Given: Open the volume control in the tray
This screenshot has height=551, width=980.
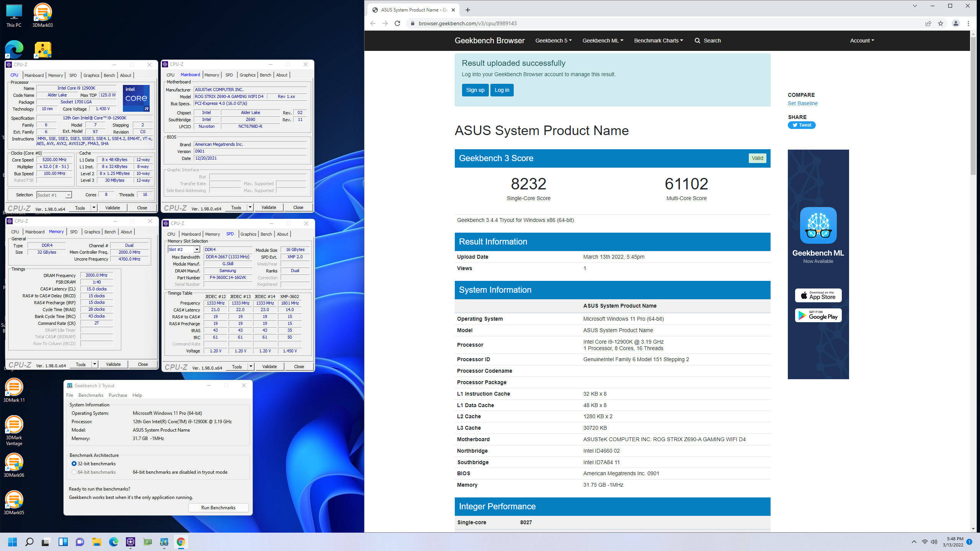Looking at the screenshot, I should (934, 542).
